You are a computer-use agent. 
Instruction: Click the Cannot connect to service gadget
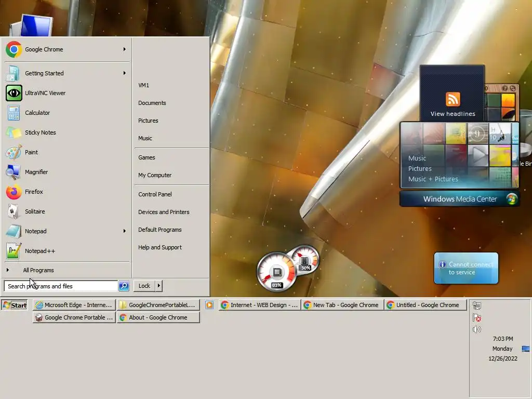466,268
